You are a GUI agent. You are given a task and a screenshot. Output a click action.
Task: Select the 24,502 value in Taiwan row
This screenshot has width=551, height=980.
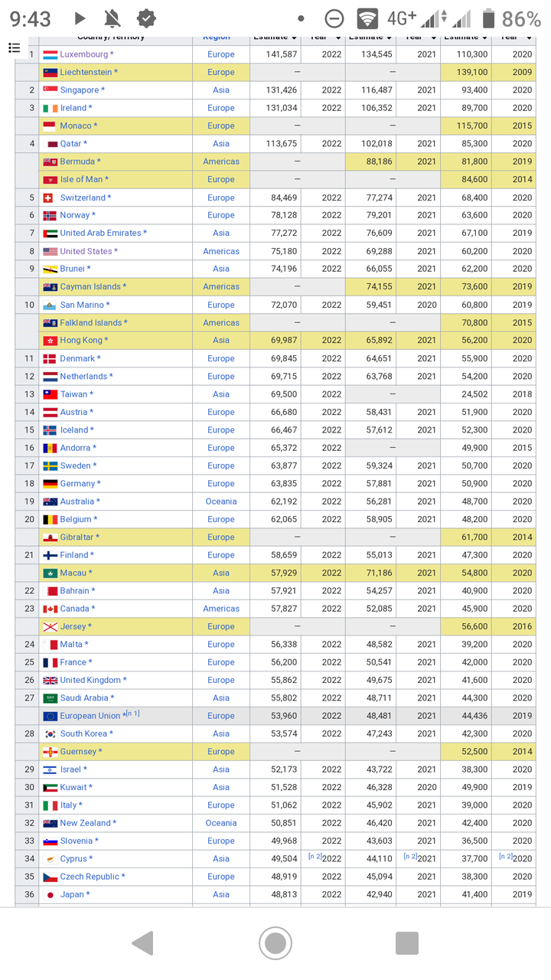[474, 394]
